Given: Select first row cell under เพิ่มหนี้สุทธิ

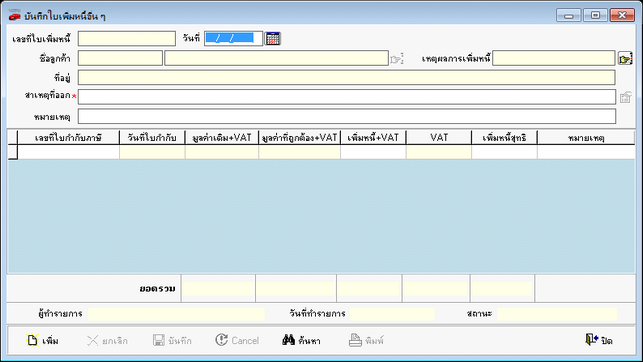Looking at the screenshot, I should click(x=504, y=152).
